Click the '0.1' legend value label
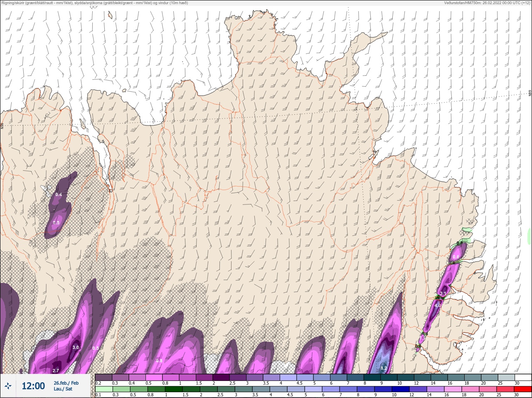Image resolution: width=532 pixels, height=398 pixels. (x=98, y=395)
